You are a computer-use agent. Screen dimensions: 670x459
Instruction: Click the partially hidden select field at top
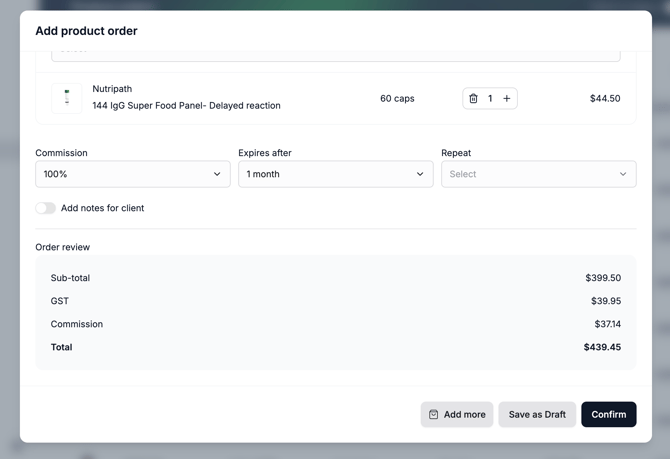coord(336,56)
